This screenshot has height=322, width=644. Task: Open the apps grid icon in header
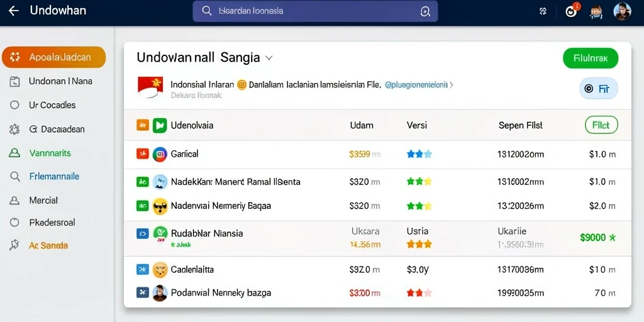(543, 11)
